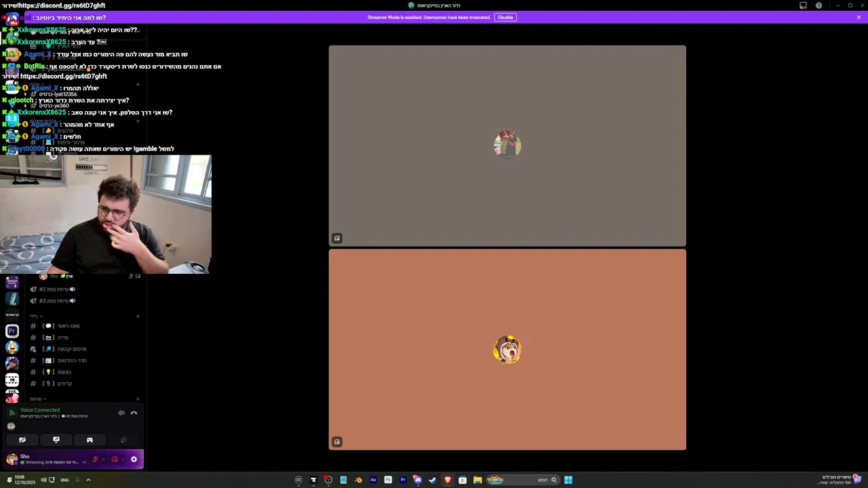This screenshot has width=868, height=488.
Task: Open Steam from the taskbar
Action: point(433,480)
